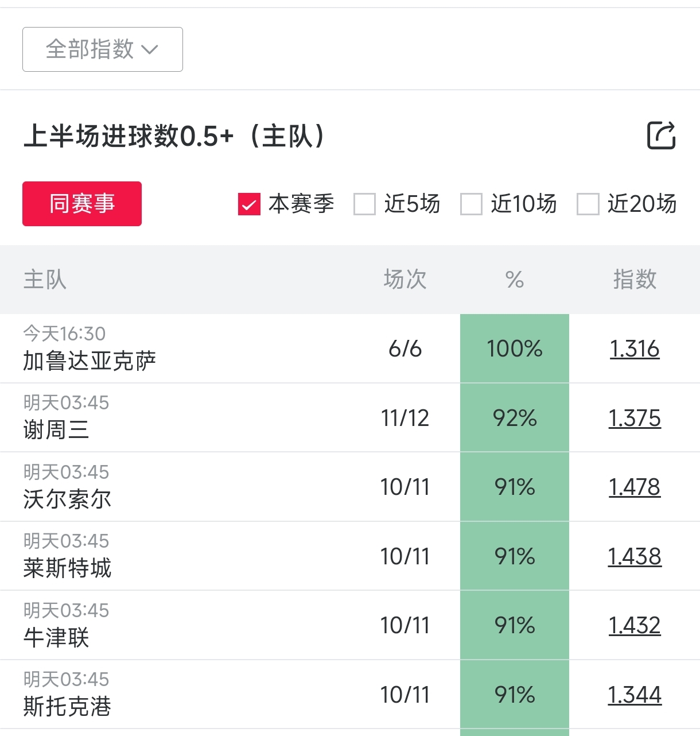Open the 沃尔索尔 match entry
Image resolution: width=700 pixels, height=736 pixels.
67,499
